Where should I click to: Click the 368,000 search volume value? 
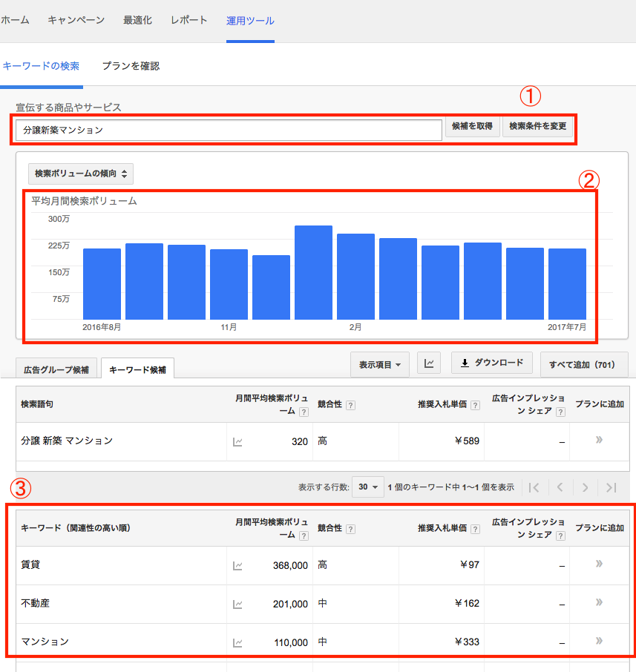[290, 566]
